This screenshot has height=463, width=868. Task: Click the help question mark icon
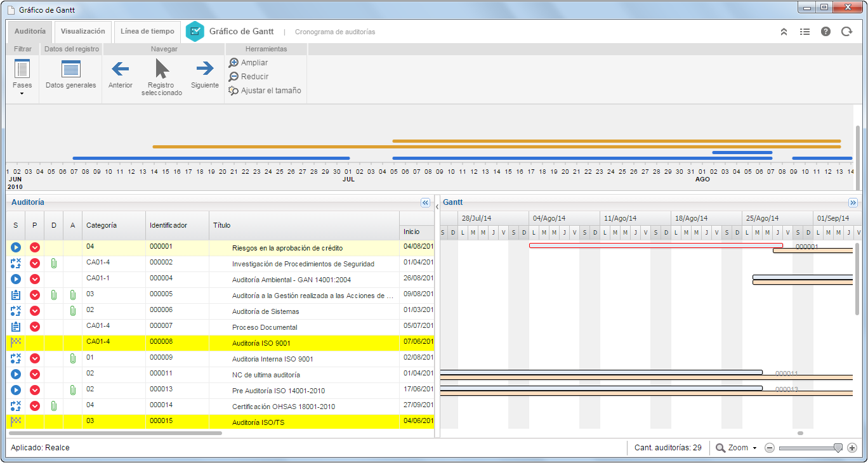pos(825,32)
